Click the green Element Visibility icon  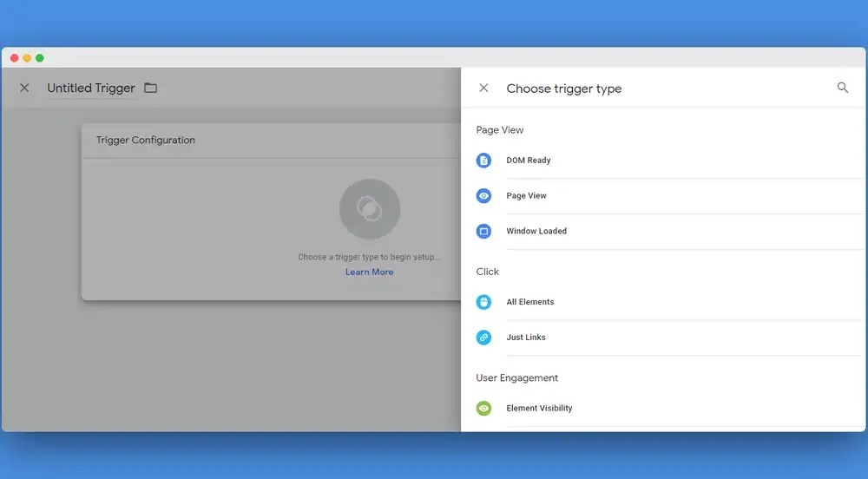[x=483, y=408]
